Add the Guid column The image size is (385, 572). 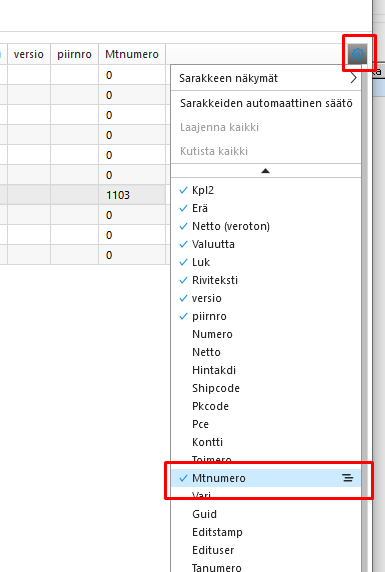[266, 514]
